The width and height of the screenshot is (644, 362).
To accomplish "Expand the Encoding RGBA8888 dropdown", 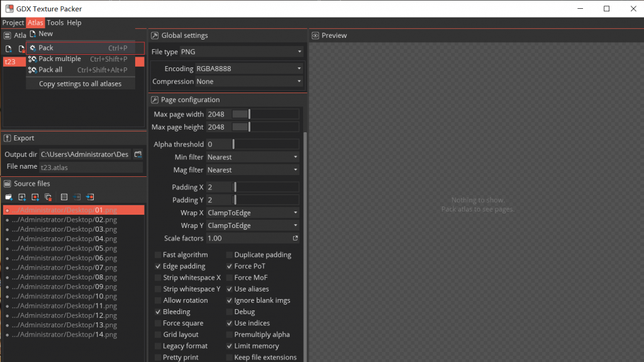I will (x=249, y=69).
